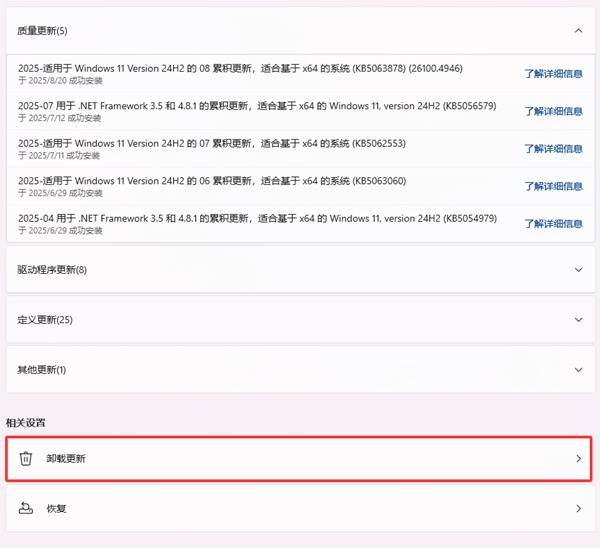The image size is (600, 548).
Task: Click the trash icon beside 卸载更新
Action: (26, 458)
